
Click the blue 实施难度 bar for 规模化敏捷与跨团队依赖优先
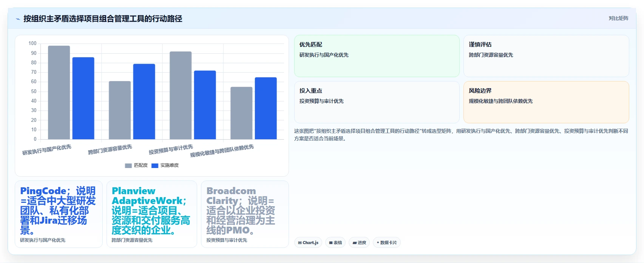pyautogui.click(x=266, y=108)
